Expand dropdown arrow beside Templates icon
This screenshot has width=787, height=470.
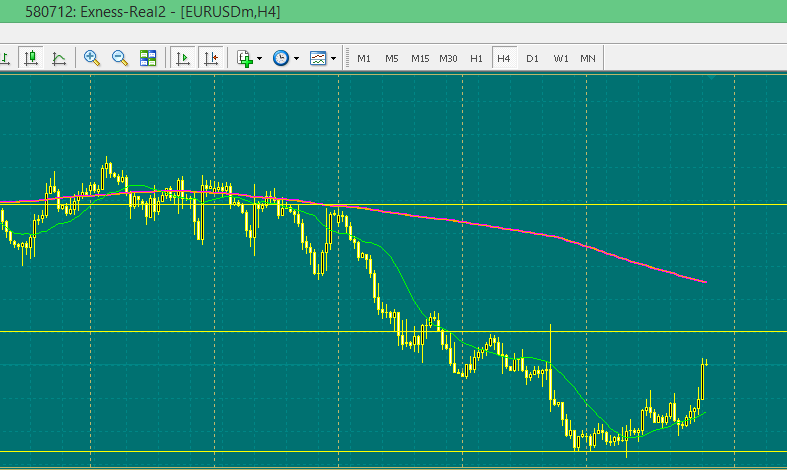333,58
